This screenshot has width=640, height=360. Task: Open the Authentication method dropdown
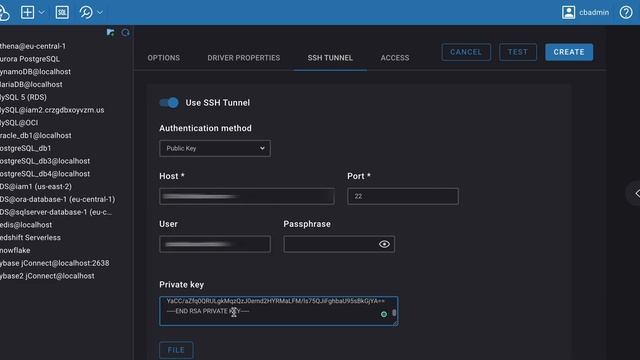(x=215, y=149)
